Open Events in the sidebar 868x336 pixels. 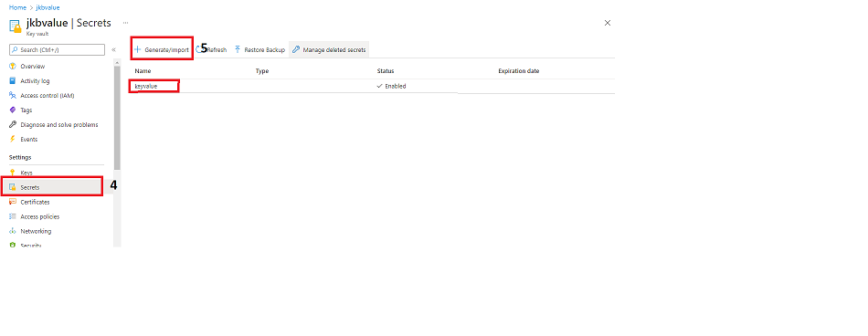point(29,140)
